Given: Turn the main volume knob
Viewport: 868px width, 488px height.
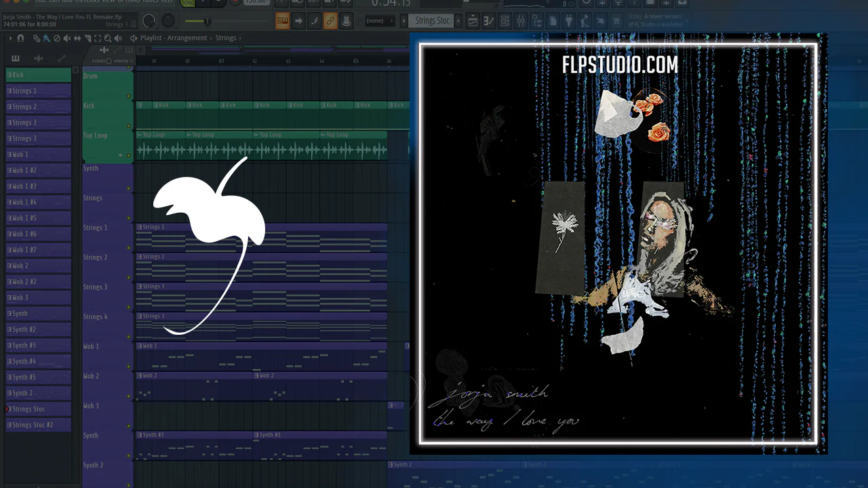Looking at the screenshot, I should [x=149, y=21].
